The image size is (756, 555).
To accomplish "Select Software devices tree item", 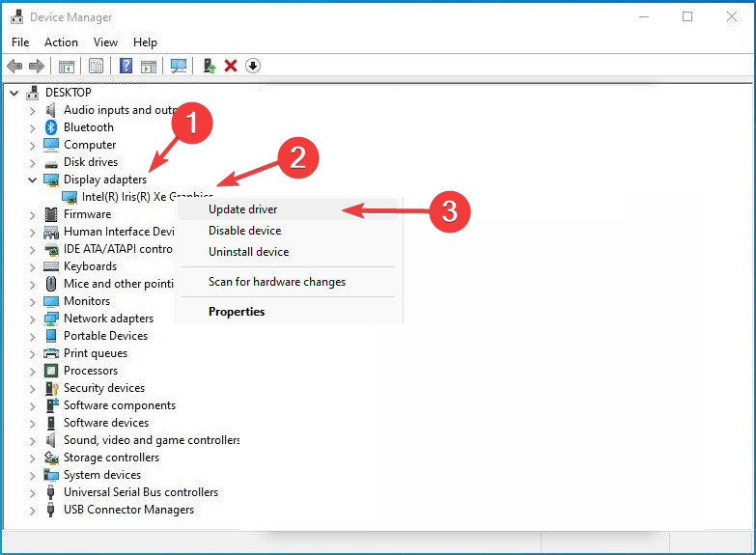I will [x=106, y=423].
